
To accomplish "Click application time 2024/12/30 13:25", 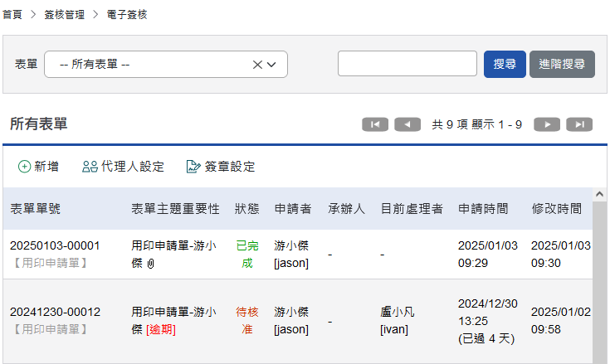I will tap(488, 313).
